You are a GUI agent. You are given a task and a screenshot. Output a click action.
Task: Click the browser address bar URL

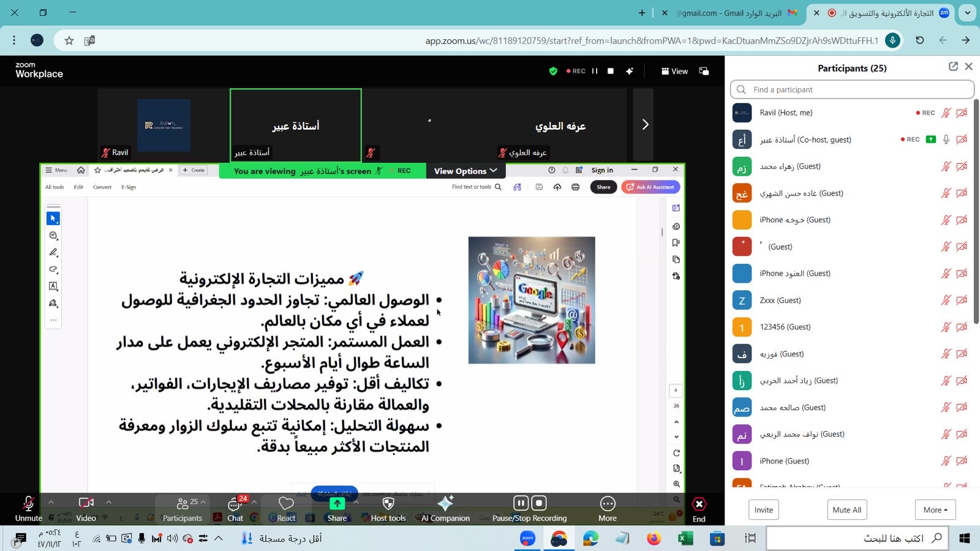[652, 40]
